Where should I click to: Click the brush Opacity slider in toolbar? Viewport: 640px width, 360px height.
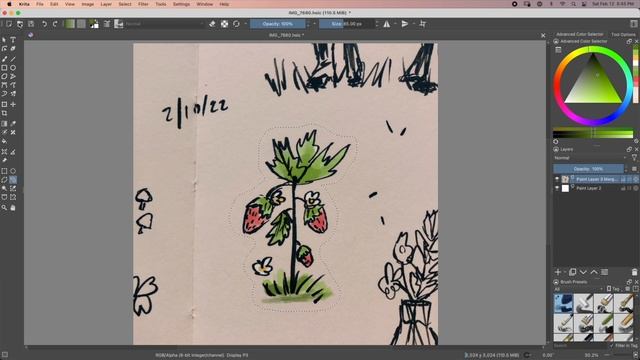pos(278,24)
